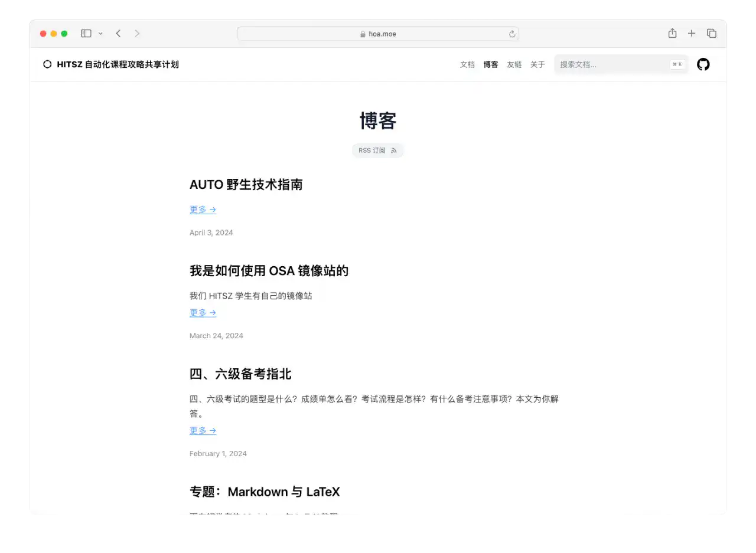
Task: Open a new tab with the plus icon
Action: coord(692,34)
